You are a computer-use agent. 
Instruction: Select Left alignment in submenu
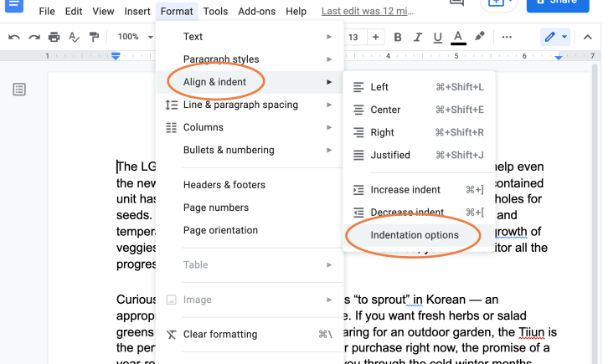pos(419,87)
